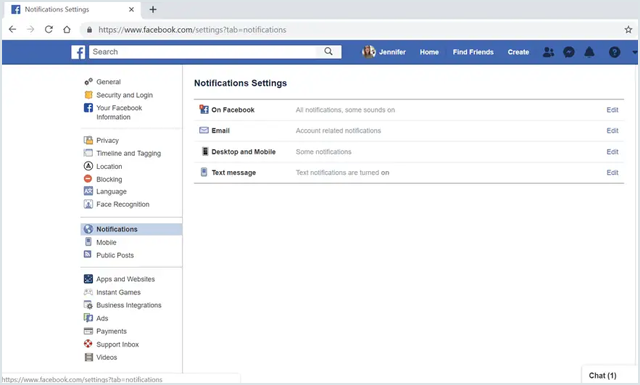Open the Friend Requests icon
The width and height of the screenshot is (640, 385).
coord(548,52)
